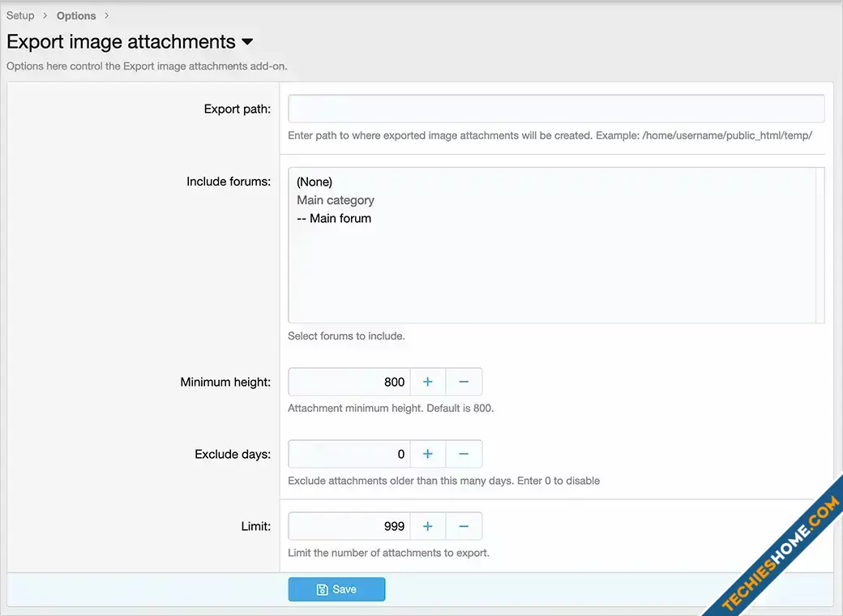843x616 pixels.
Task: Click the "Export path:" field label
Action: (237, 109)
